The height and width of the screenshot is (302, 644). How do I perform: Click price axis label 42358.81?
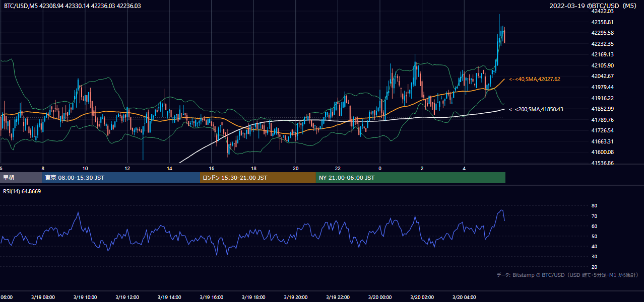coord(603,22)
